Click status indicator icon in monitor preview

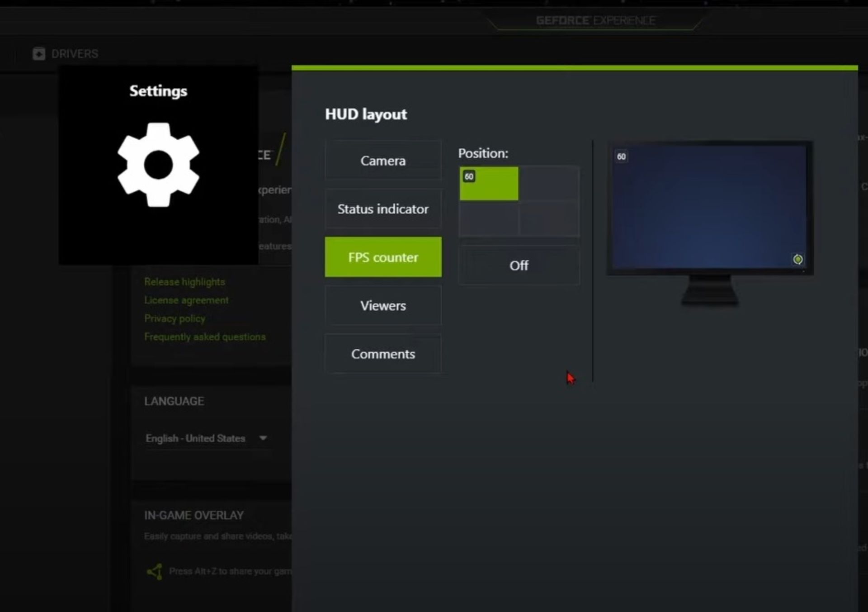[x=798, y=259]
